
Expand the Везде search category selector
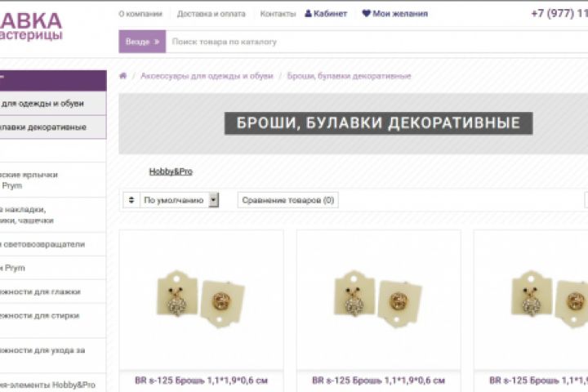pyautogui.click(x=142, y=42)
